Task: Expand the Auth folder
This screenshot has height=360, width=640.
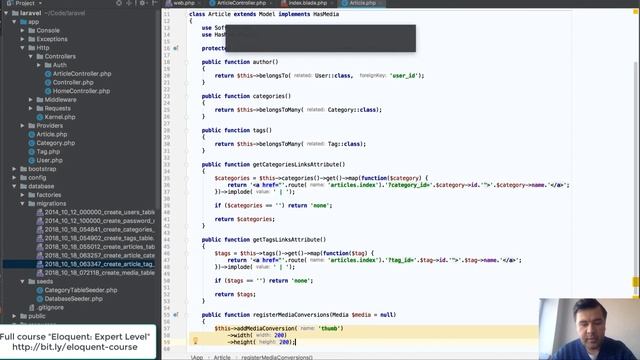Action: pos(39,65)
